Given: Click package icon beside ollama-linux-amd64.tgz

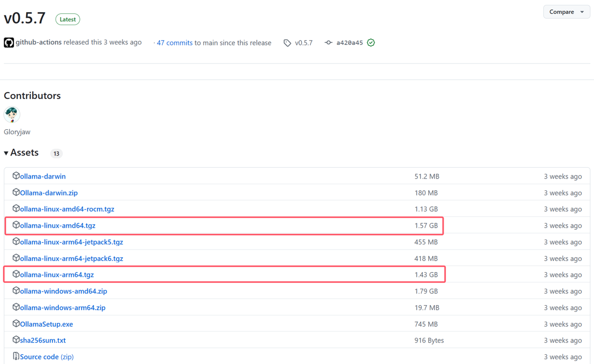Looking at the screenshot, I should pos(16,224).
